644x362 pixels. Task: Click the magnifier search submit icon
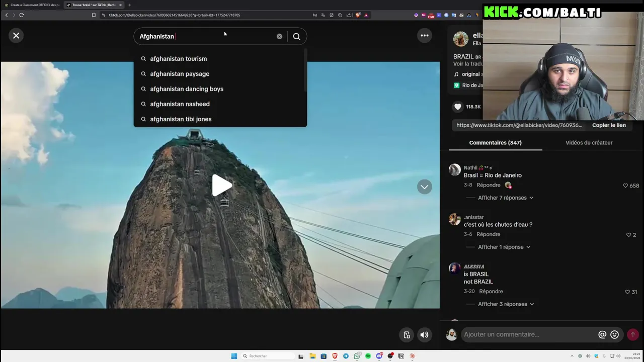click(297, 36)
